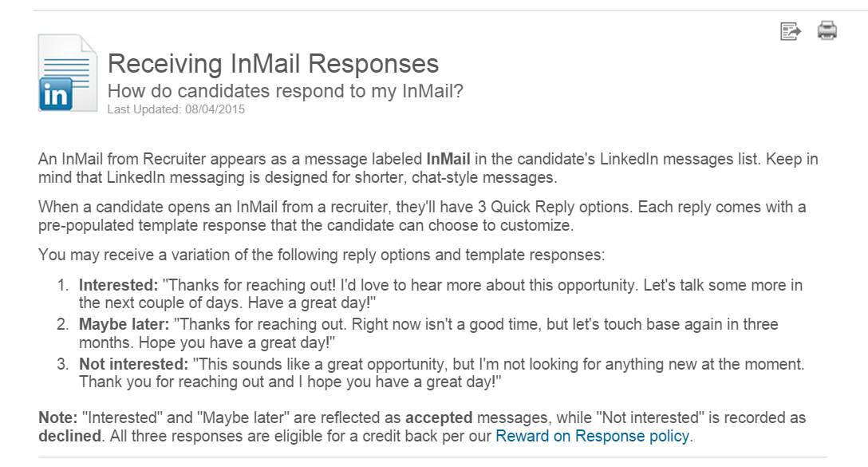Click the LinkedIn document icon beside title
This screenshot has height=467, width=868.
[x=68, y=73]
